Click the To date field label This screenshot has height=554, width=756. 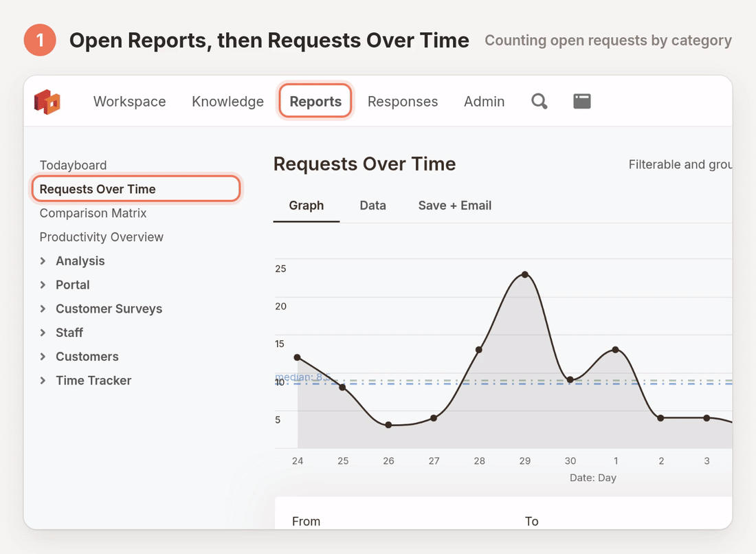pyautogui.click(x=532, y=522)
